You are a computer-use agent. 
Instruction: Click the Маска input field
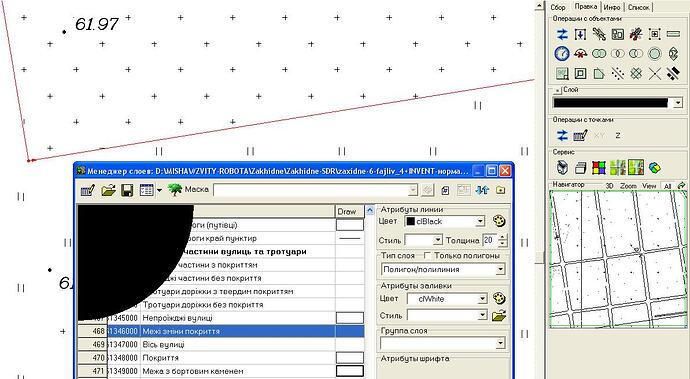315,190
